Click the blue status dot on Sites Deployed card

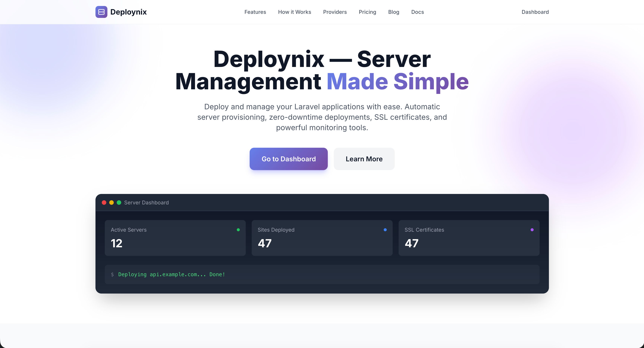pos(385,230)
